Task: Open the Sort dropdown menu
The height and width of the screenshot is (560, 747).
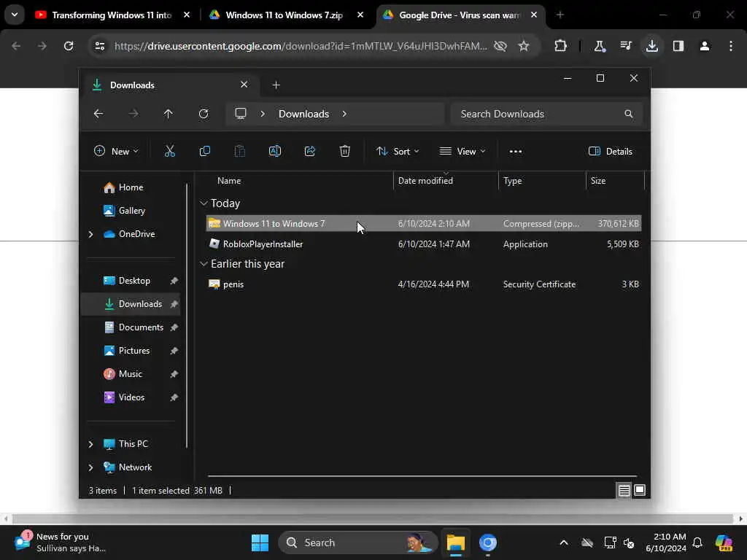Action: tap(398, 152)
